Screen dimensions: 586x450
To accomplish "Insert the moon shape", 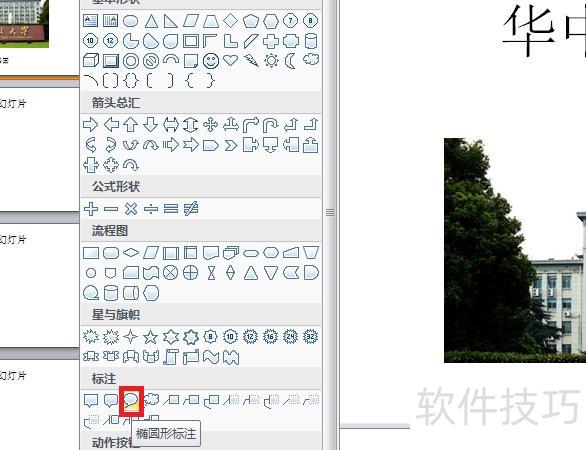I will (290, 61).
